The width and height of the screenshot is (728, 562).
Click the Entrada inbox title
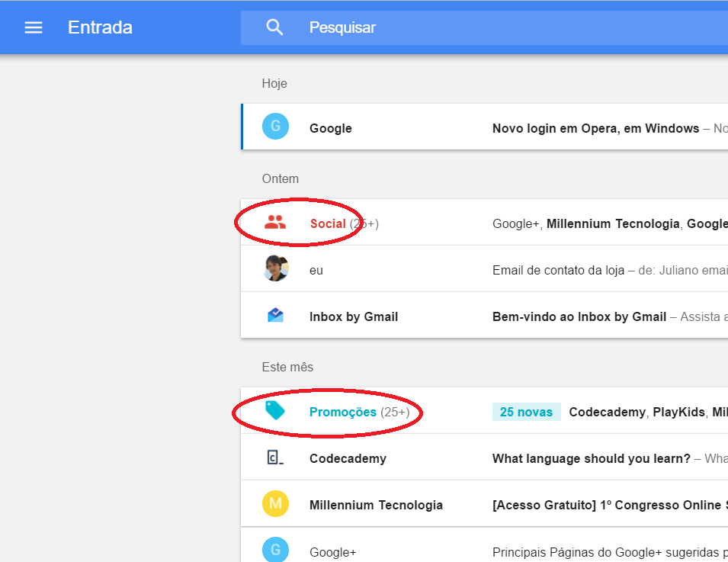(x=100, y=27)
